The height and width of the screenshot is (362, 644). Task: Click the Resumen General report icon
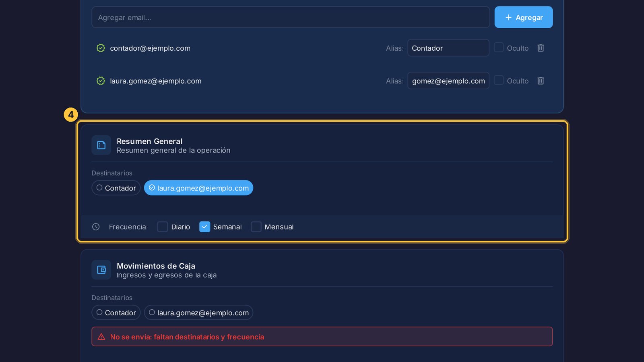point(101,145)
